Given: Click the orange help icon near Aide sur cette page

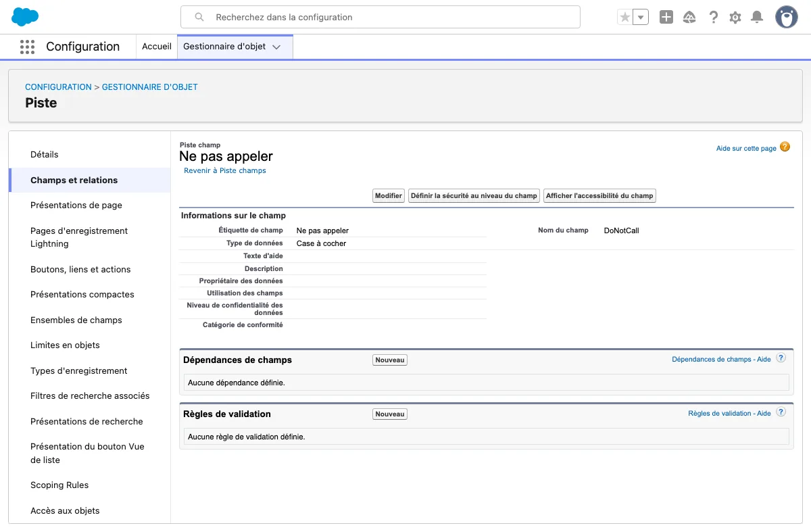Looking at the screenshot, I should point(785,147).
